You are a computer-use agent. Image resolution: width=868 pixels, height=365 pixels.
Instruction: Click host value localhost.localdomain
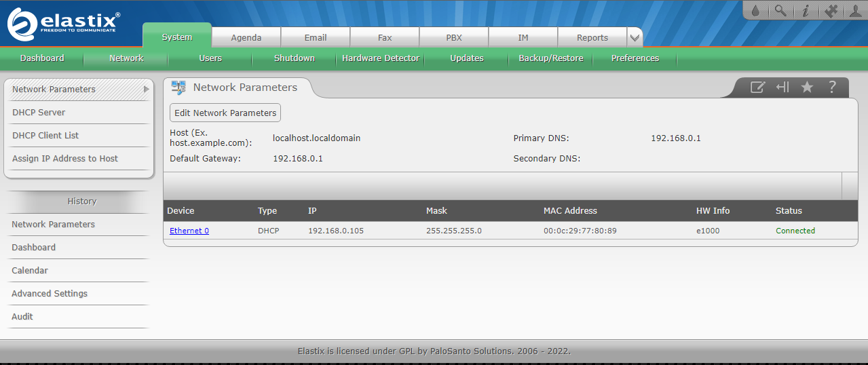(316, 138)
